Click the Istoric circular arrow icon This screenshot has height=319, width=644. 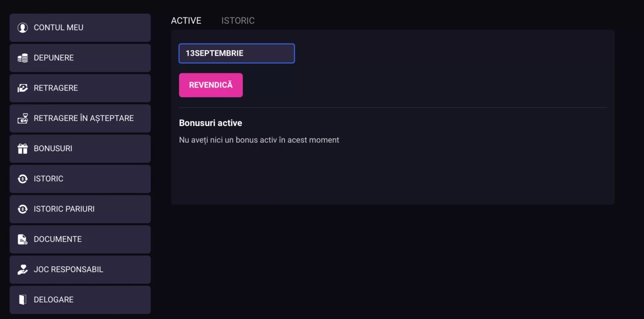pyautogui.click(x=22, y=179)
